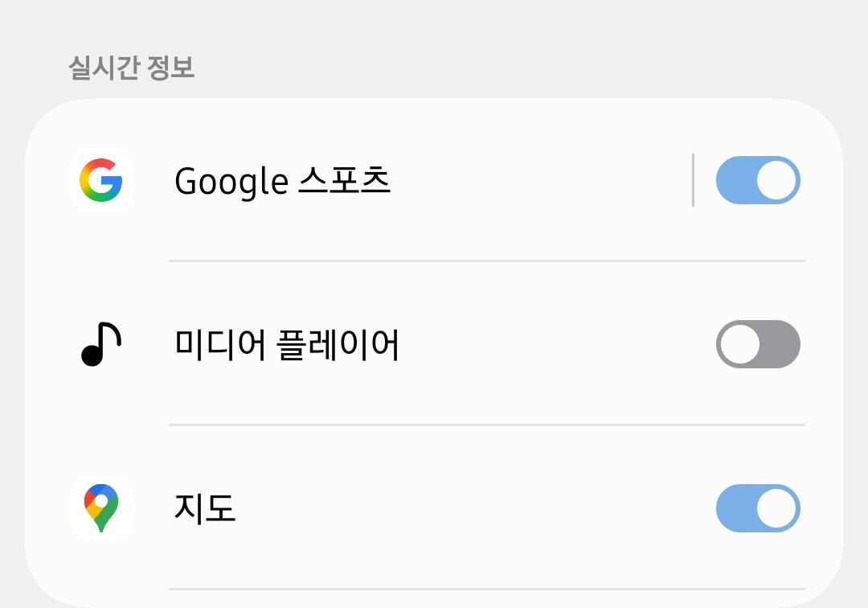Tap the Google G logo icon
Image resolution: width=868 pixels, height=608 pixels.
coord(101,180)
